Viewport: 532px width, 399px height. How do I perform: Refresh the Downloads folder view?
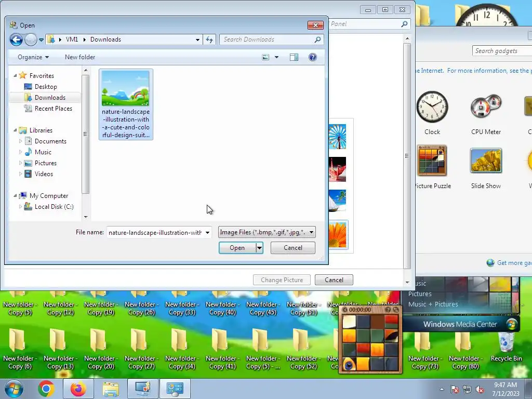click(209, 39)
